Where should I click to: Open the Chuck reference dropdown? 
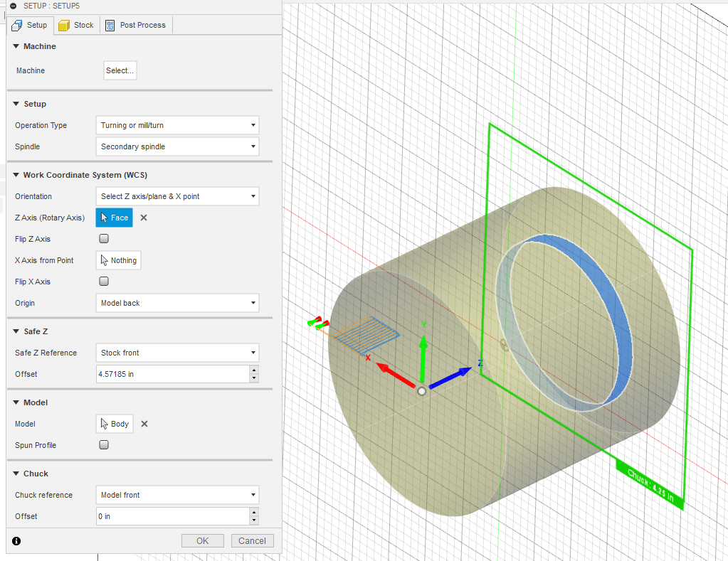(177, 495)
